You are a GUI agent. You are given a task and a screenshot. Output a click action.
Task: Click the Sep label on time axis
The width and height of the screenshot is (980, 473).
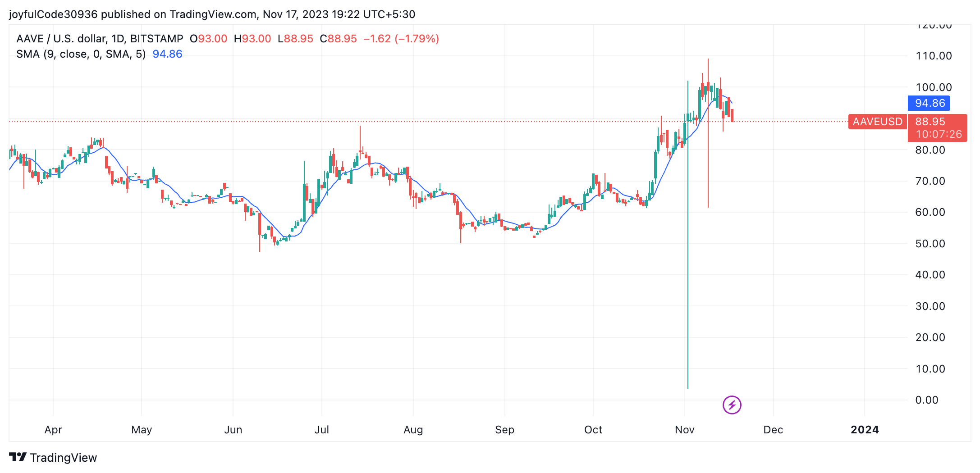504,430
